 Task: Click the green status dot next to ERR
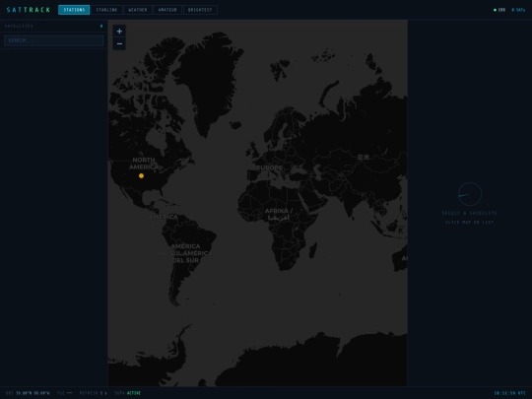pos(495,10)
